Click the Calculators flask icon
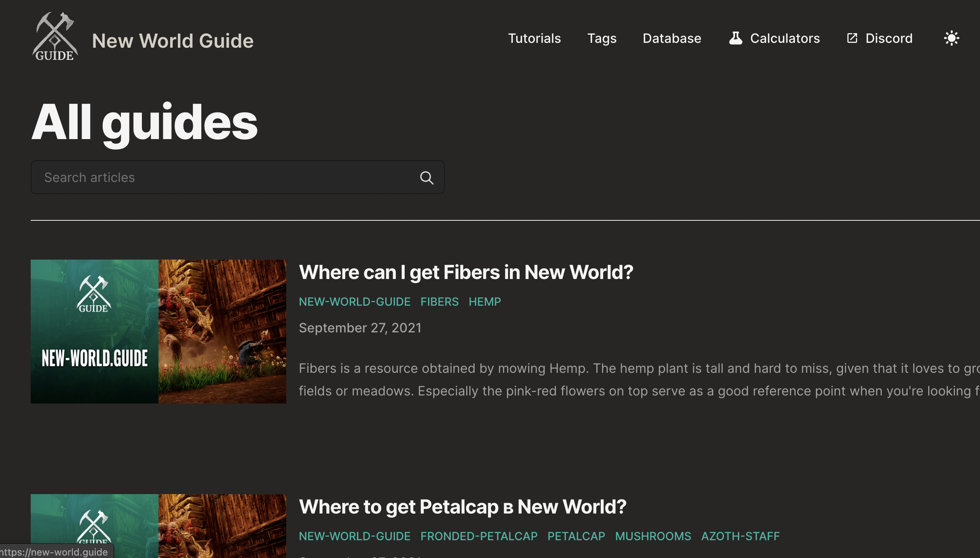This screenshot has height=558, width=980. 735,38
